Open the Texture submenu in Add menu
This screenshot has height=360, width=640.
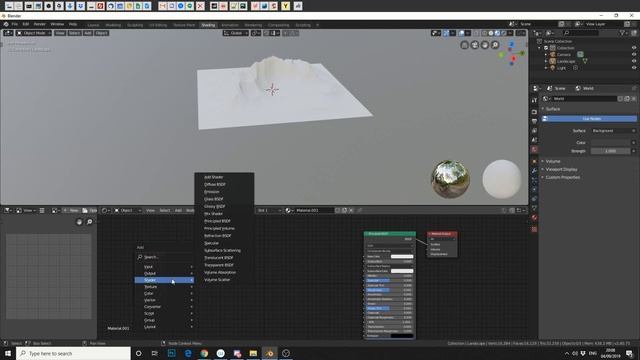point(164,287)
